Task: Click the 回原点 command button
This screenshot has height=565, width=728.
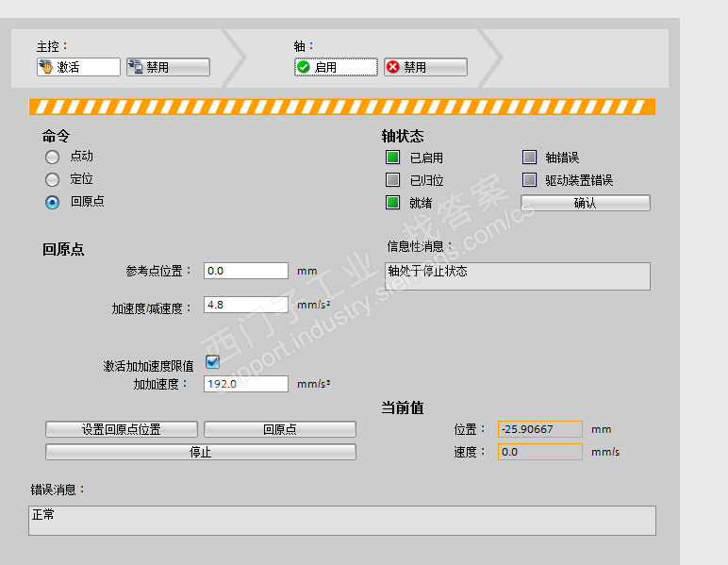Action: [280, 429]
